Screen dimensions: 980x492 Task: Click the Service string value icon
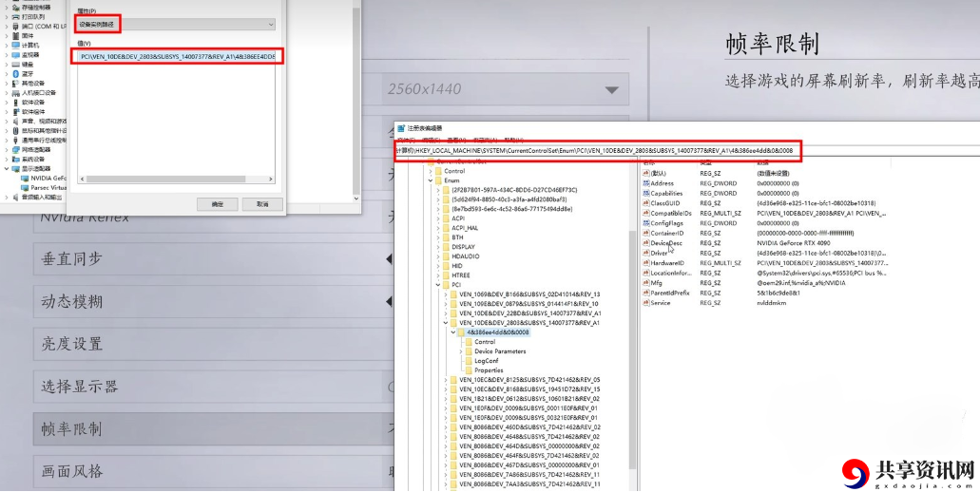646,303
